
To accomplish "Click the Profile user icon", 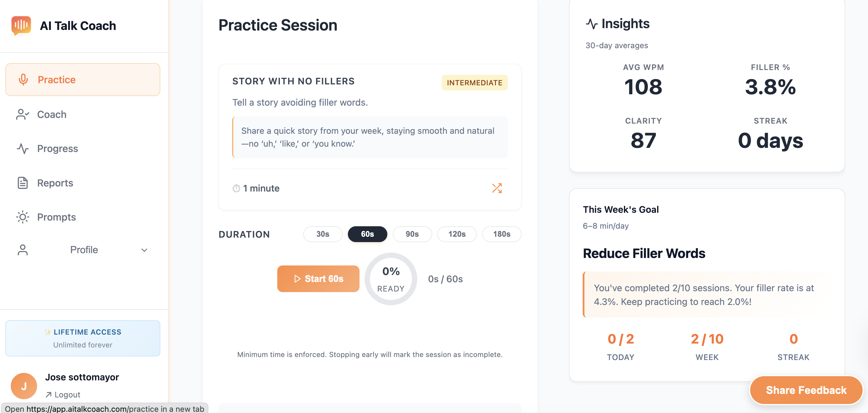I will [x=22, y=250].
